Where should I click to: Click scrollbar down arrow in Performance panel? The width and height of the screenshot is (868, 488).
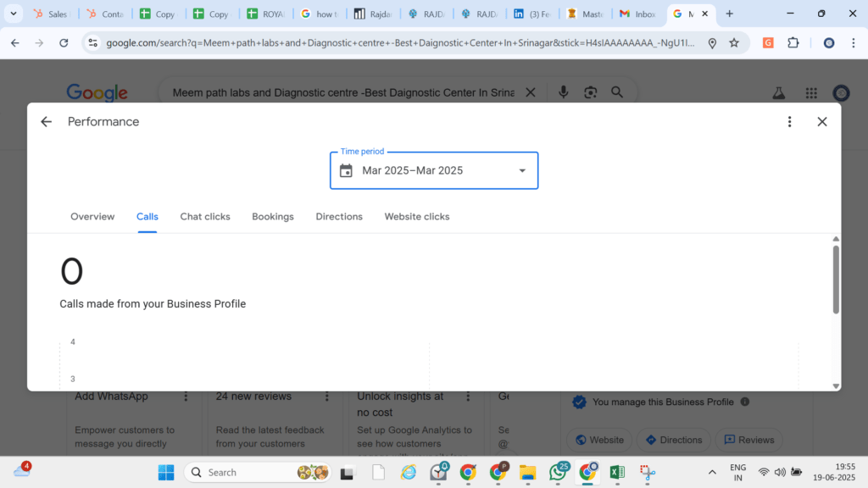pyautogui.click(x=836, y=386)
